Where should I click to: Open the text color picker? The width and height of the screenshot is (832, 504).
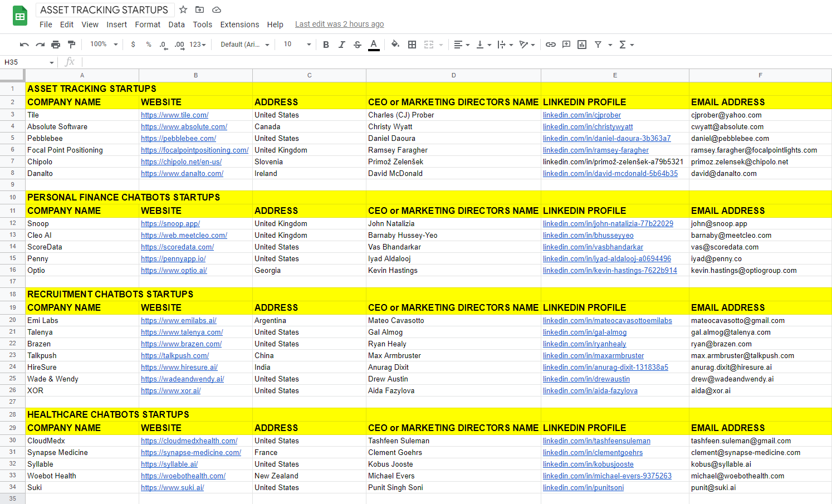[374, 45]
